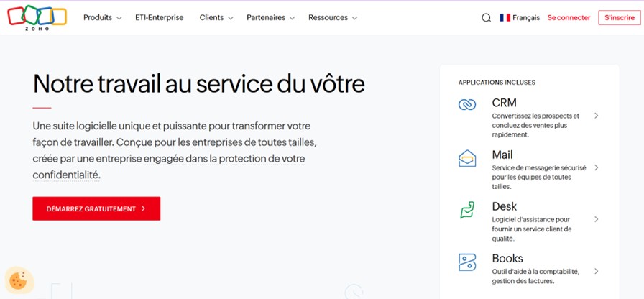Click the Zoho logo in the header

[37, 17]
